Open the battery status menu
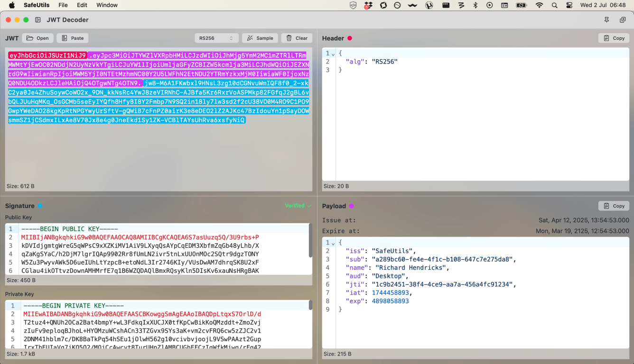This screenshot has width=634, height=364. (x=521, y=5)
